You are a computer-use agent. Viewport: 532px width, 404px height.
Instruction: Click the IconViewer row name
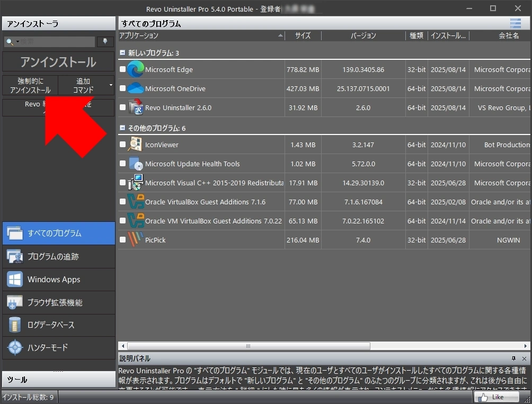pos(162,145)
